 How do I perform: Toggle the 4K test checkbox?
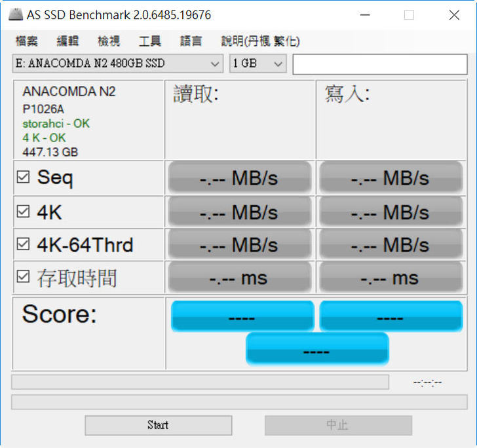tap(23, 212)
